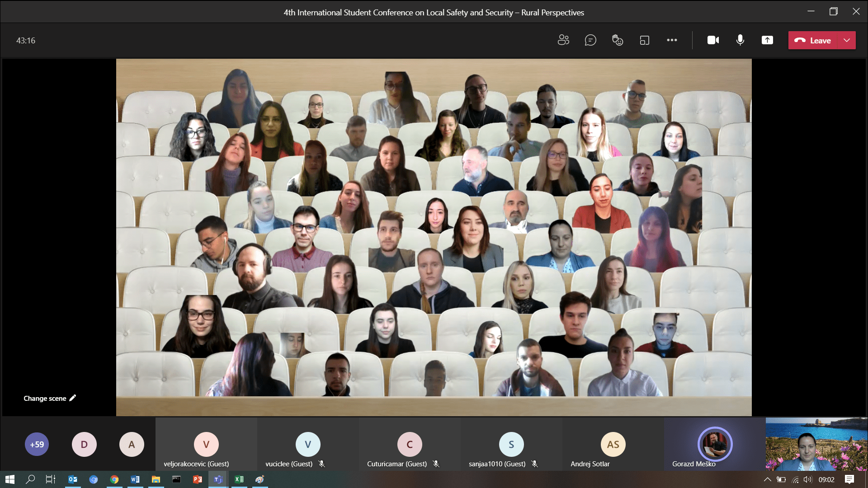Select participant avatar A
Screen dimensions: 868x488
pos(132,444)
